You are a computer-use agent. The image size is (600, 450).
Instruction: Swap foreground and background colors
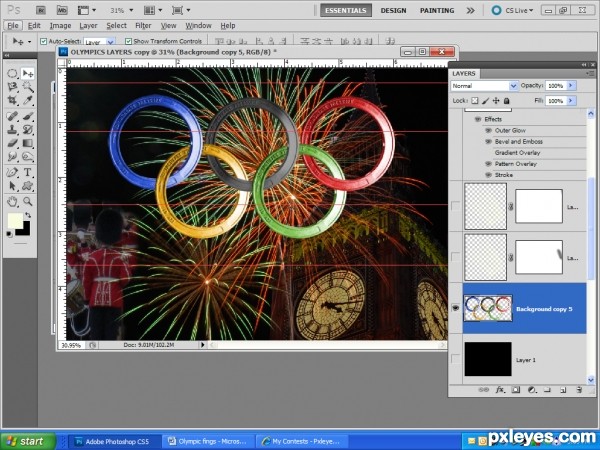[x=28, y=215]
